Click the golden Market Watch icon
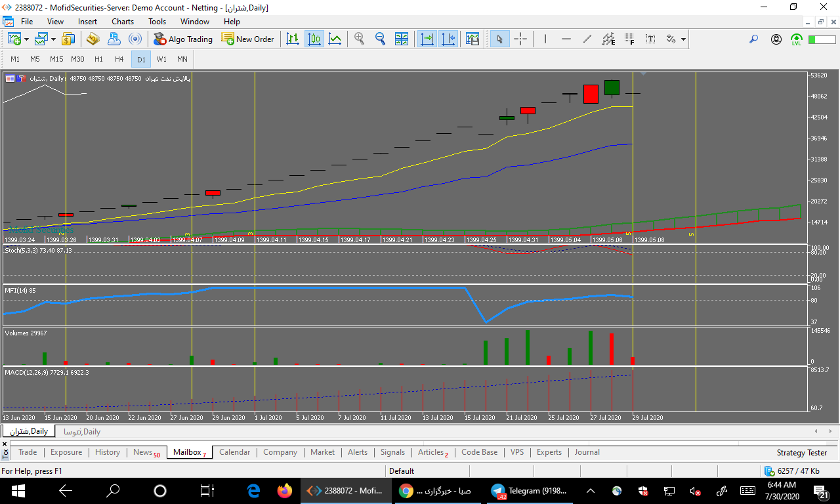This screenshot has height=504, width=840. click(x=93, y=39)
